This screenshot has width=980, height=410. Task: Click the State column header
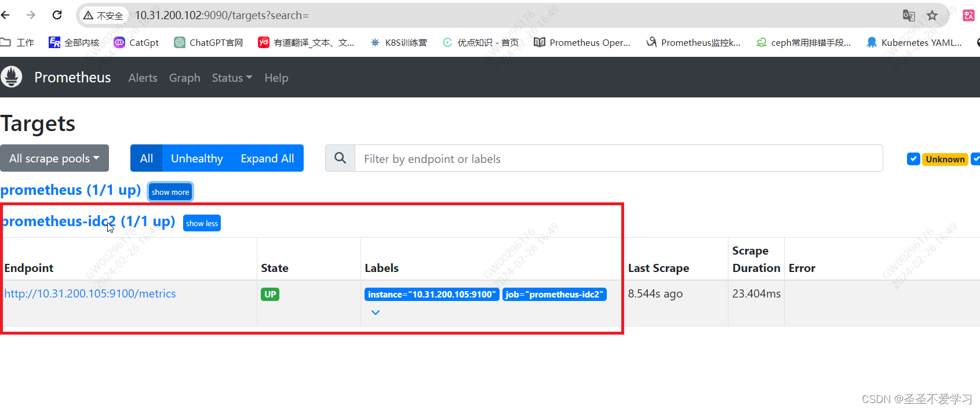(275, 268)
